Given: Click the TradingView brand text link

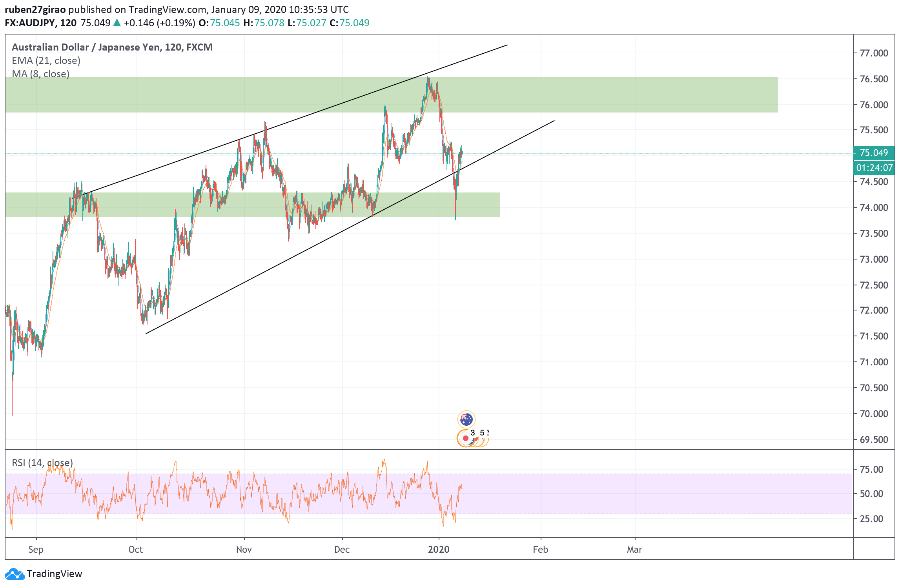Looking at the screenshot, I should coord(54,574).
